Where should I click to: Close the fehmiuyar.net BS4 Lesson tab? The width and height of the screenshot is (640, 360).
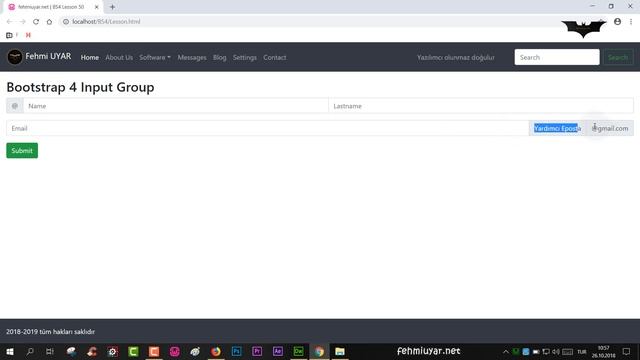coord(97,7)
